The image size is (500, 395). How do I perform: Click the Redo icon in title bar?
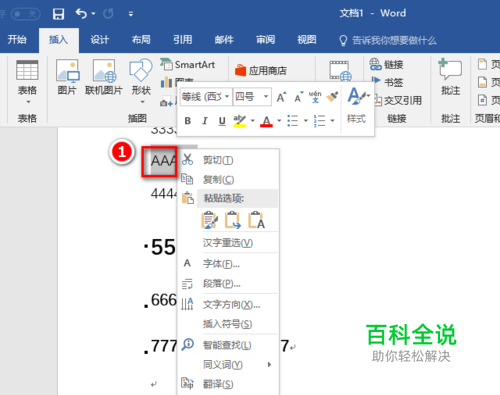[108, 14]
